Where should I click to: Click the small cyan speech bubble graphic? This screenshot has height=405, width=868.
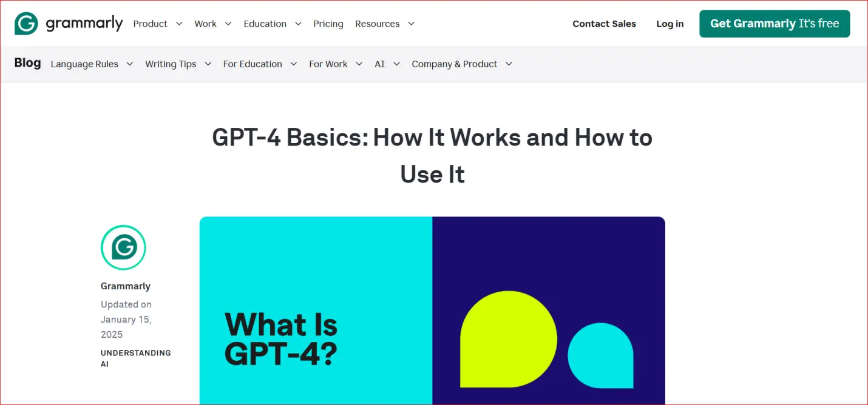point(600,356)
